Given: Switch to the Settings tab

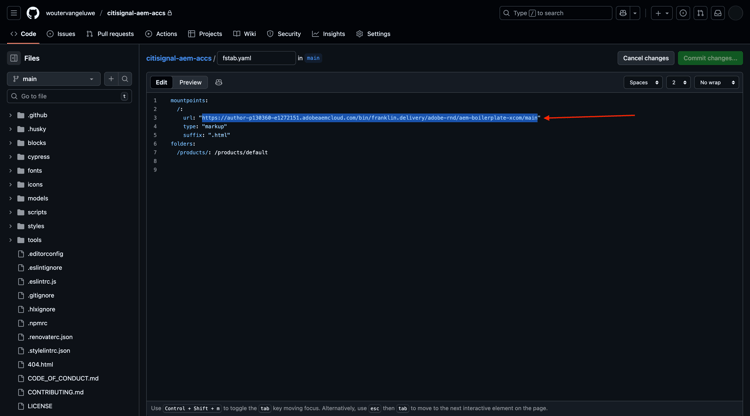Looking at the screenshot, I should tap(373, 34).
